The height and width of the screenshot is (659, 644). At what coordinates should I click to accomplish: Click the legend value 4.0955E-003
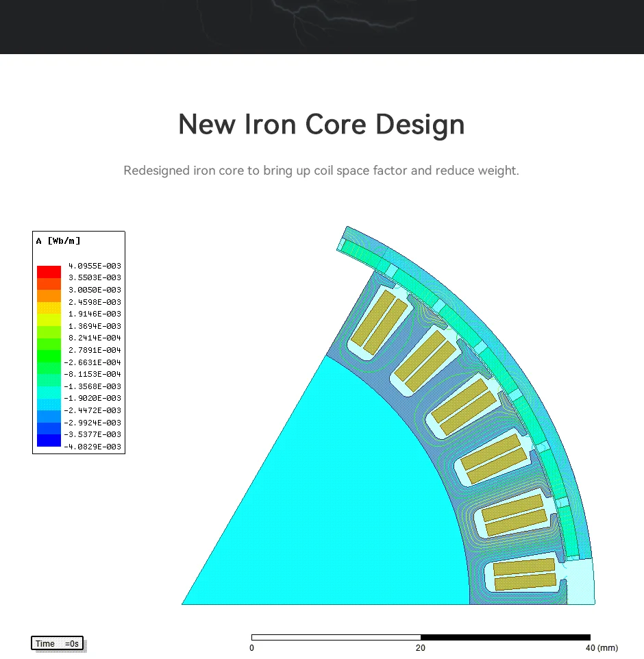tap(95, 266)
